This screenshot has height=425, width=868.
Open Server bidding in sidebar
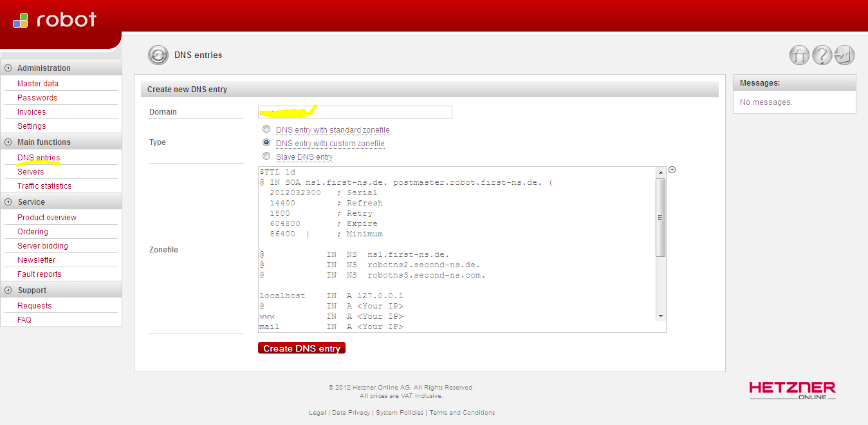pyautogui.click(x=42, y=246)
